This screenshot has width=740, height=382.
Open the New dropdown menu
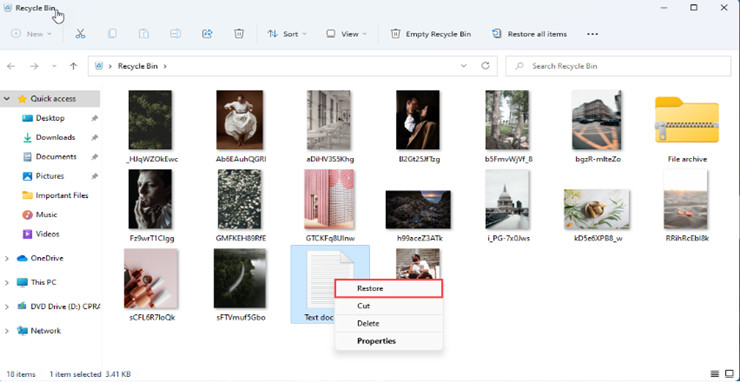pyautogui.click(x=32, y=34)
